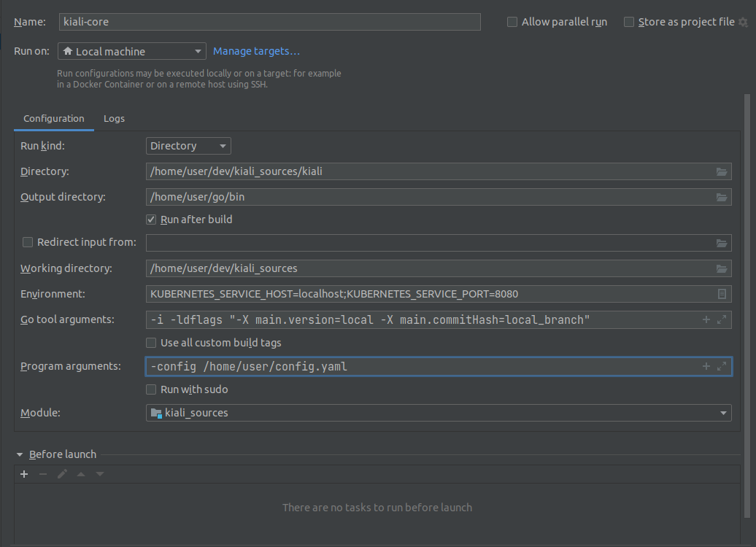
Task: Click folder browse icon in Directory field
Action: click(x=721, y=172)
